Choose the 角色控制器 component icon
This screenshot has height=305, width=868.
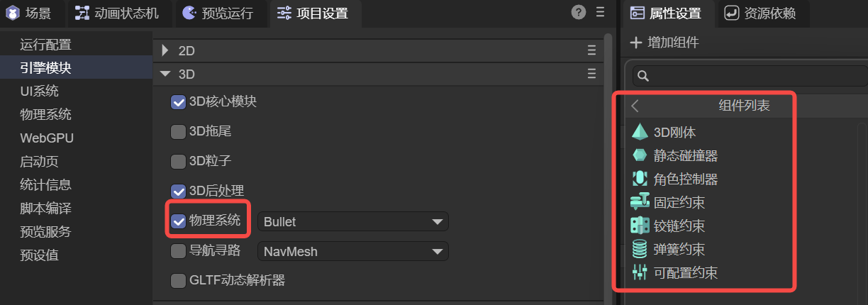640,179
